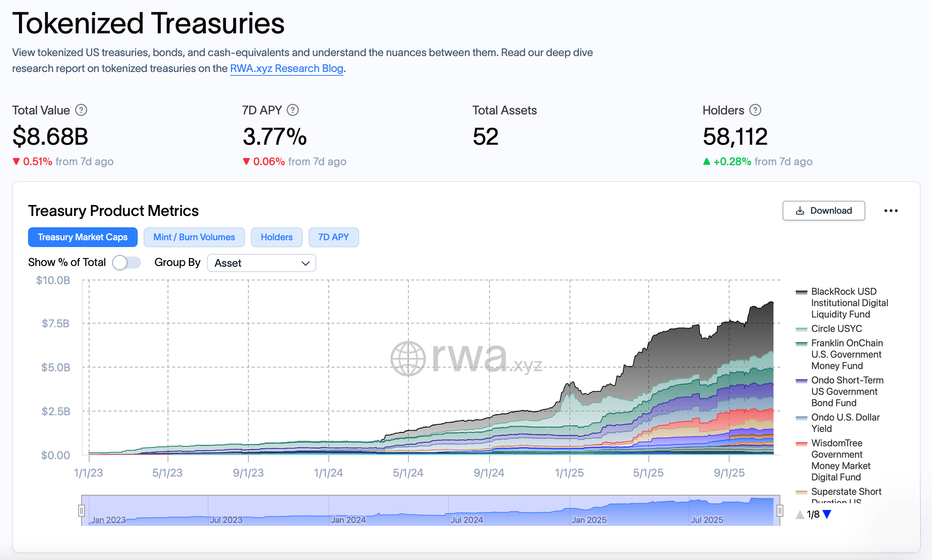
Task: Open the Group By Asset dropdown
Action: [x=261, y=263]
